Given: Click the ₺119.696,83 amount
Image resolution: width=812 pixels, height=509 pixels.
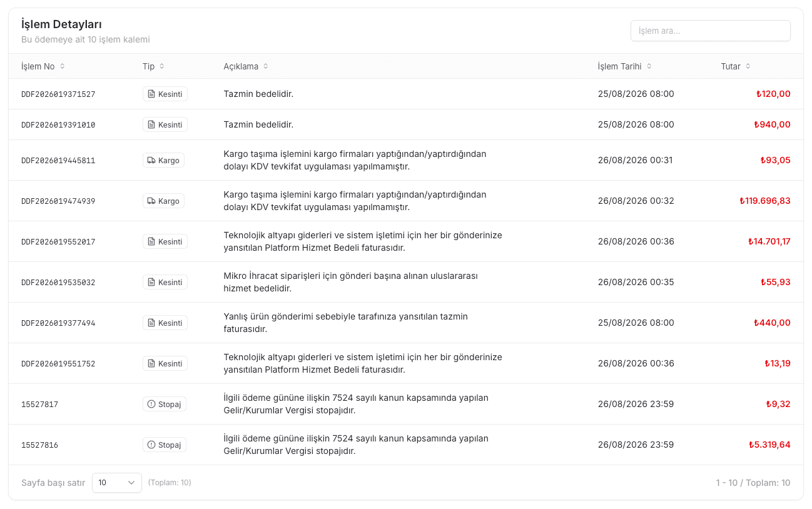Looking at the screenshot, I should [765, 201].
